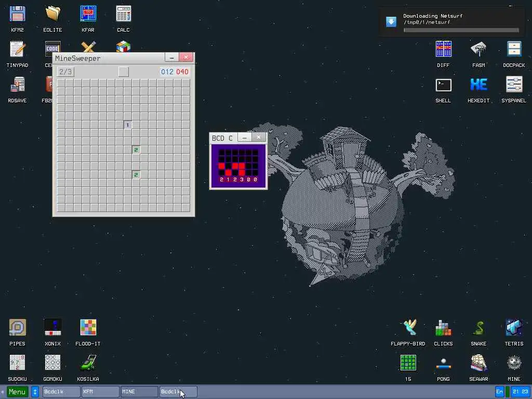Open the 15 puzzle icon
The height and width of the screenshot is (399, 532).
tap(408, 368)
